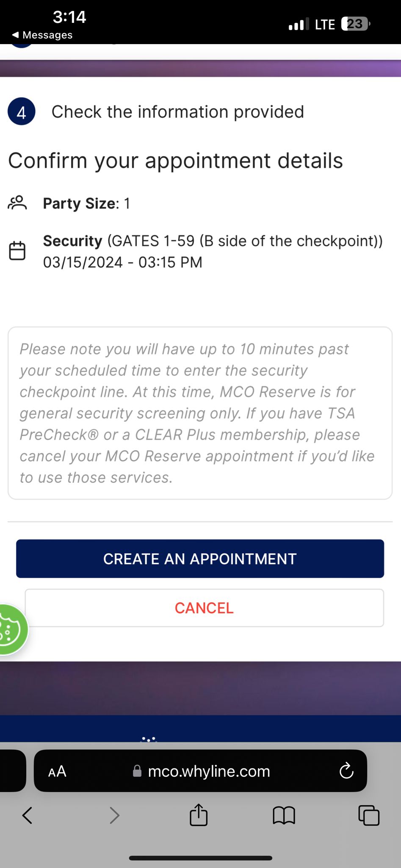This screenshot has width=401, height=868.
Task: Tap the calendar icon beside Security
Action: tap(17, 250)
